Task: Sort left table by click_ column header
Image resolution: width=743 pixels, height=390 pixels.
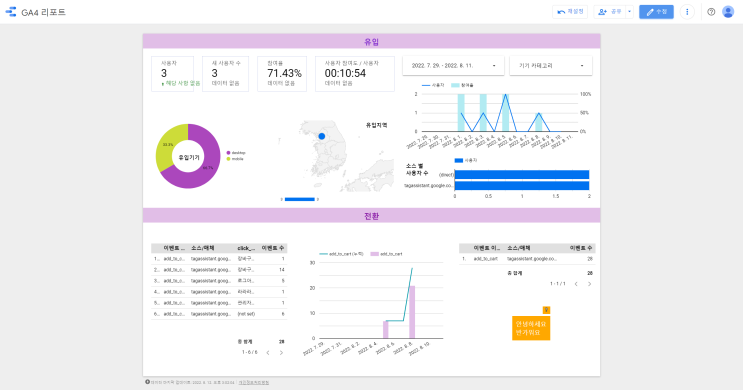Action: (246, 248)
